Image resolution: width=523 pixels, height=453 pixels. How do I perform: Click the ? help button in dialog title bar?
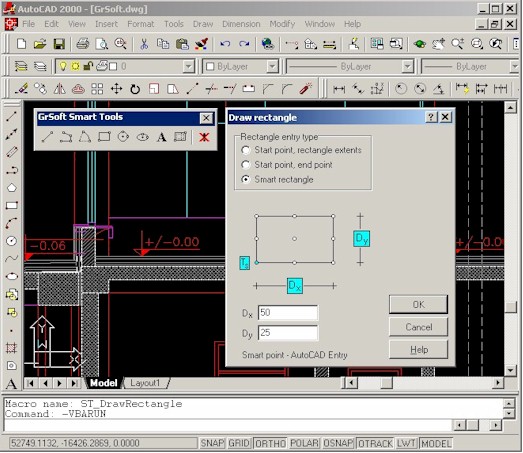coord(431,117)
